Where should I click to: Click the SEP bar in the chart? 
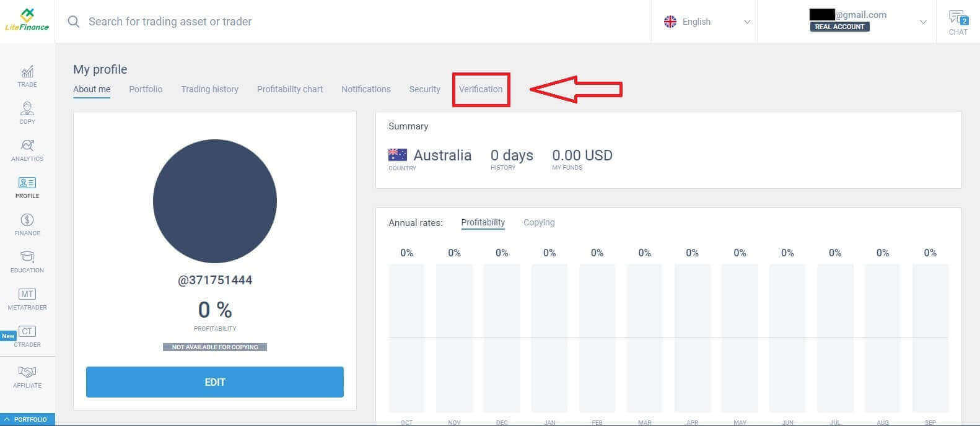tap(930, 338)
